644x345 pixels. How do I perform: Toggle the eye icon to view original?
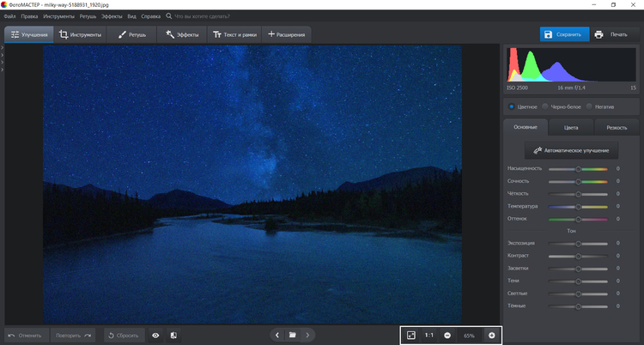point(155,335)
